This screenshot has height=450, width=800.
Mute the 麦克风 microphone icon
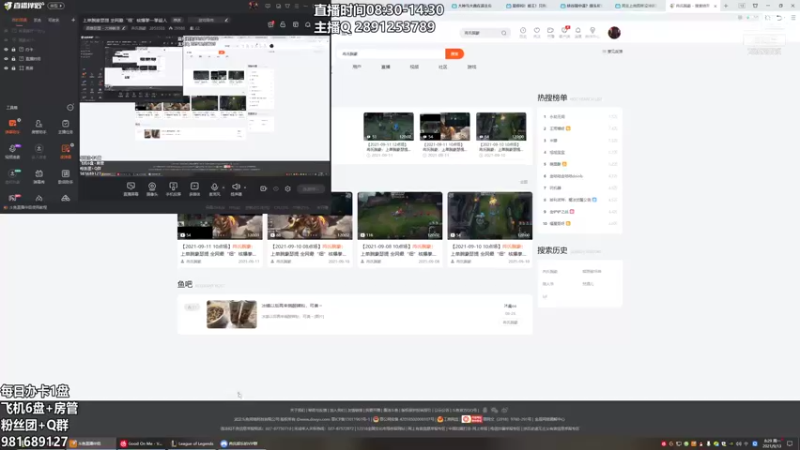pos(214,188)
